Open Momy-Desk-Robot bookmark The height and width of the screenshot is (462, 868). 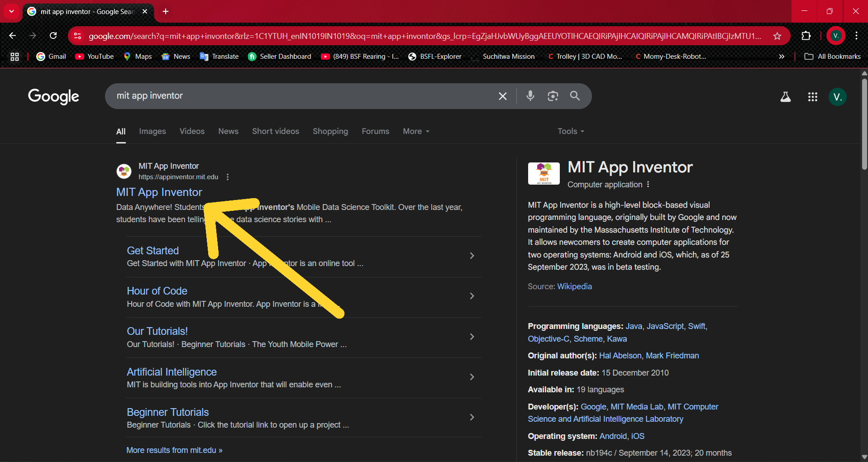coord(671,57)
